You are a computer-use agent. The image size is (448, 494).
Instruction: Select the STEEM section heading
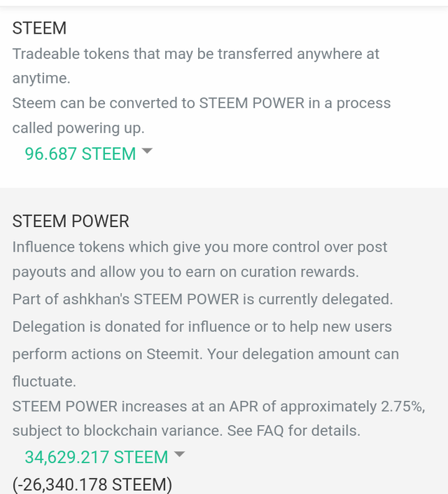coord(39,29)
